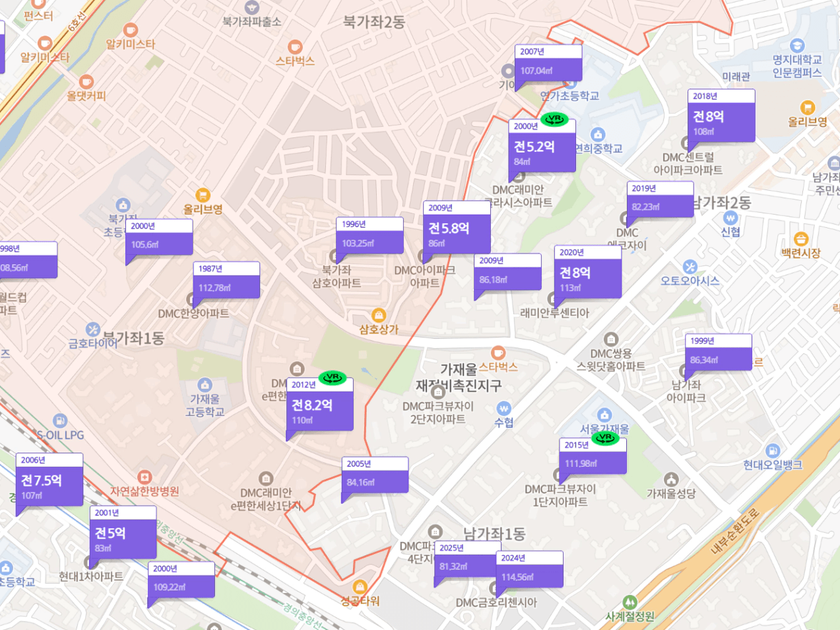
Task: Select the 올리브영 shop icon near 북가좌초등학교
Action: 203,195
